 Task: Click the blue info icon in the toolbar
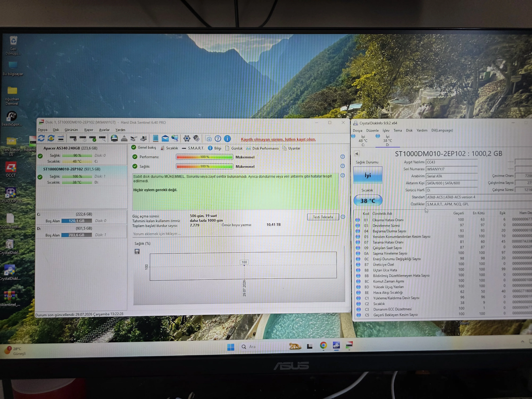click(227, 139)
